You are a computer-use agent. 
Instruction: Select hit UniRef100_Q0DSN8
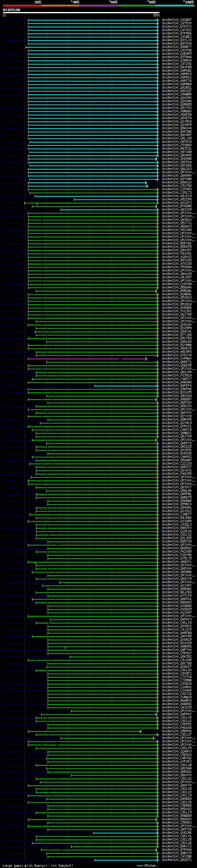[x=176, y=159]
